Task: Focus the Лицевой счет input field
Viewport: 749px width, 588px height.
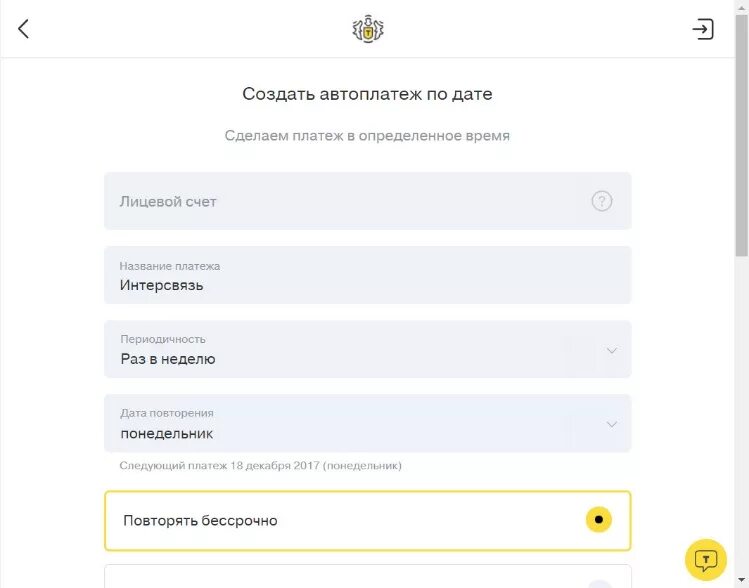Action: (x=340, y=201)
